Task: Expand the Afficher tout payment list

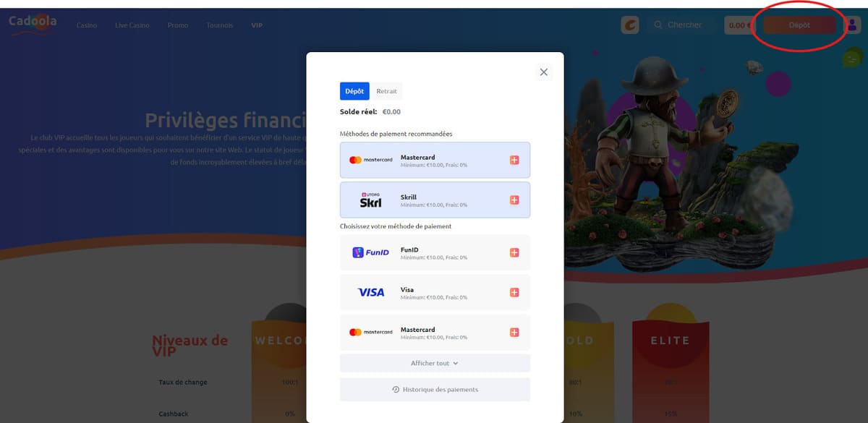Action: 435,363
